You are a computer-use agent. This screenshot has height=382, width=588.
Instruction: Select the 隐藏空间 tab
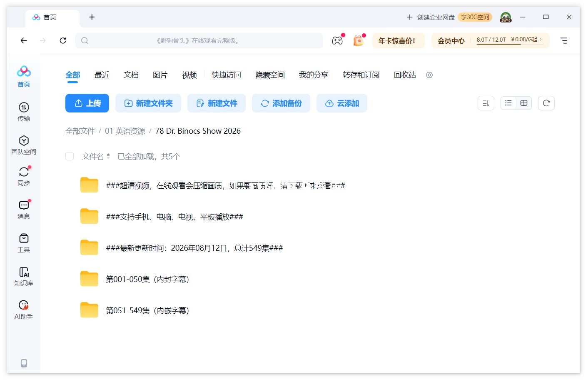click(270, 75)
